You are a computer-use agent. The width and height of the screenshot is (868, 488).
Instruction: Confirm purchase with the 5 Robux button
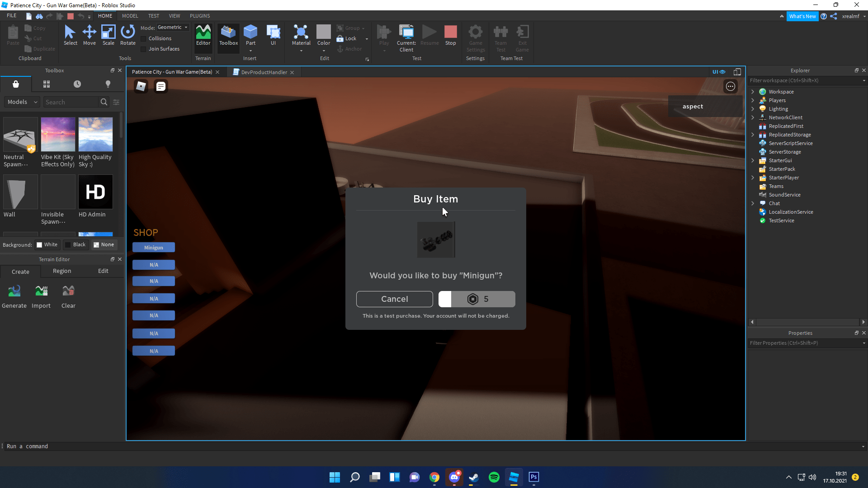(477, 299)
